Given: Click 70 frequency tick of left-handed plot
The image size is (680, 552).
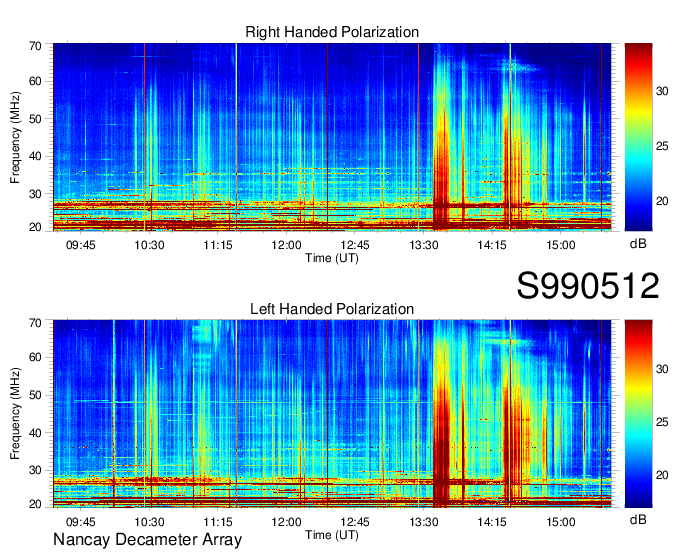Looking at the screenshot, I should (35, 323).
